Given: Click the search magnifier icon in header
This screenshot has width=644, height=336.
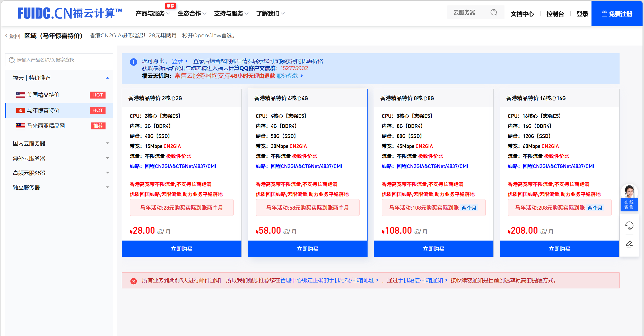Looking at the screenshot, I should [x=493, y=12].
